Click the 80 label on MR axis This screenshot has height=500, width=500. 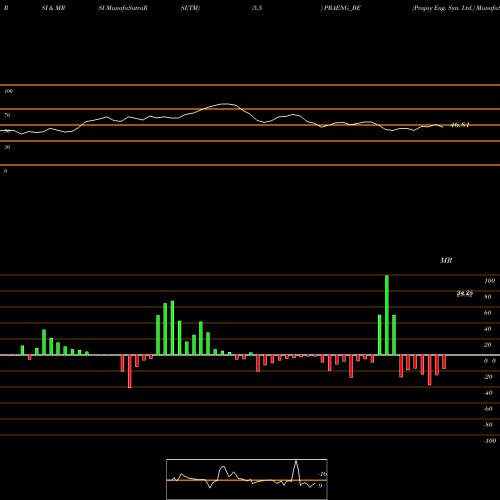point(488,297)
